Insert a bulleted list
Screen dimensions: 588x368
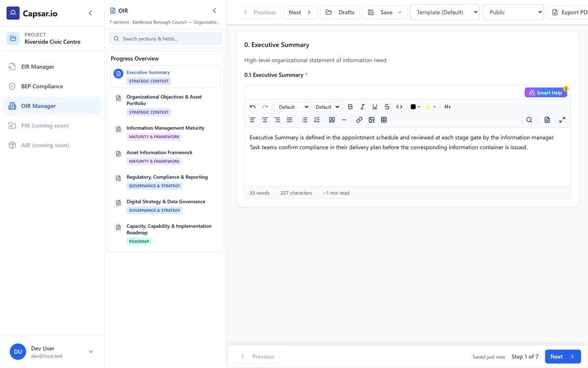coord(305,120)
